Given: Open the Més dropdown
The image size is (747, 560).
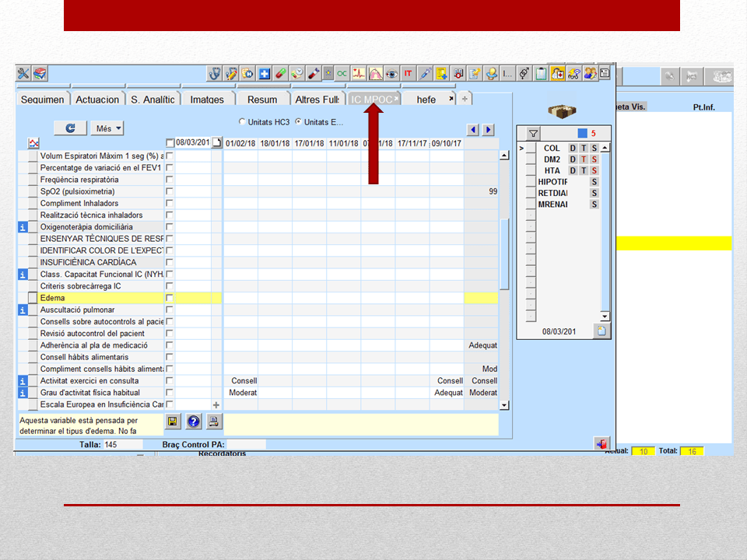Looking at the screenshot, I should click(x=107, y=128).
